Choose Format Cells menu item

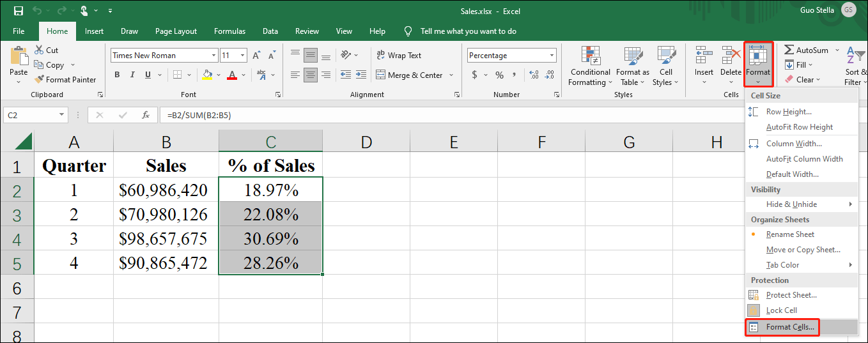click(802, 327)
